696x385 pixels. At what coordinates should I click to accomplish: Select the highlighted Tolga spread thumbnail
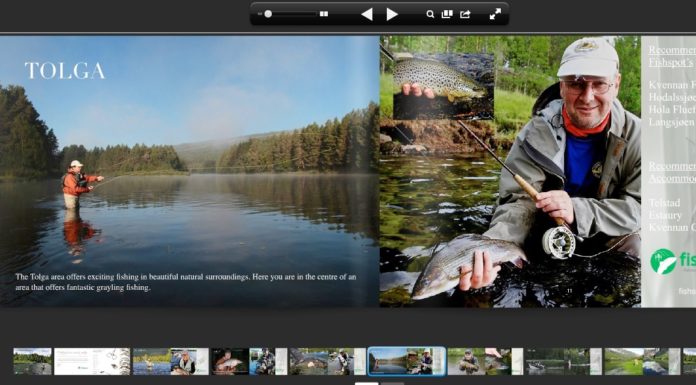(x=407, y=361)
